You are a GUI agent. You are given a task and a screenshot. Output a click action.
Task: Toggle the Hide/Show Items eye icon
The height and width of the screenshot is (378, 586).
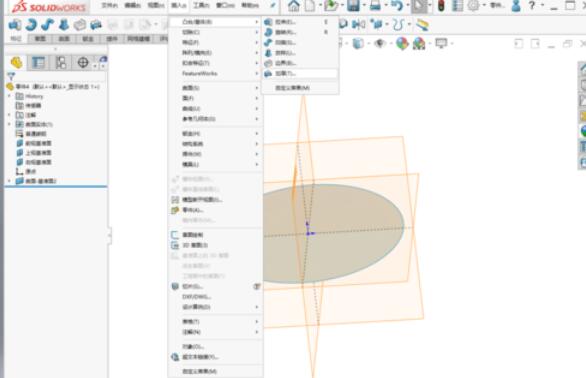click(x=380, y=44)
